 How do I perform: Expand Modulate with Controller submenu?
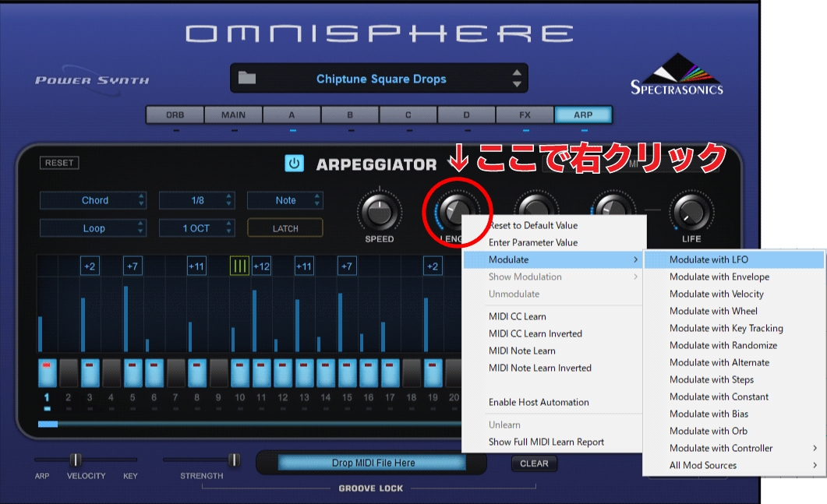click(x=733, y=448)
